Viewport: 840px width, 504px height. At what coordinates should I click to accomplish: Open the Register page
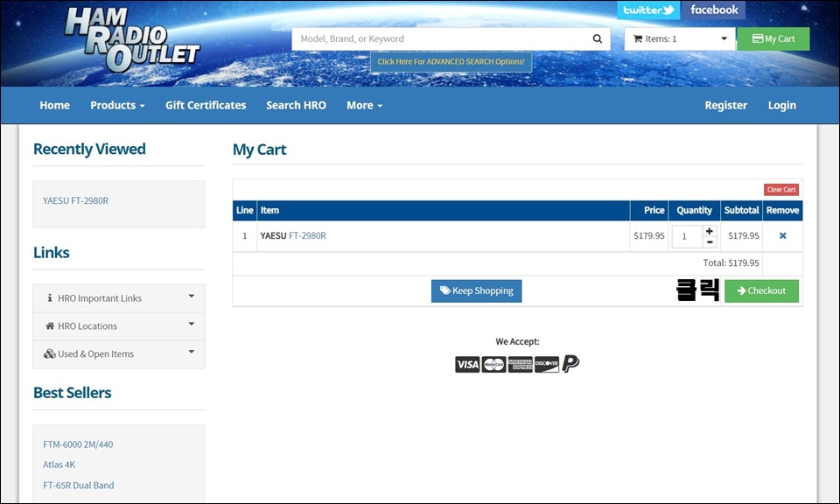click(726, 105)
